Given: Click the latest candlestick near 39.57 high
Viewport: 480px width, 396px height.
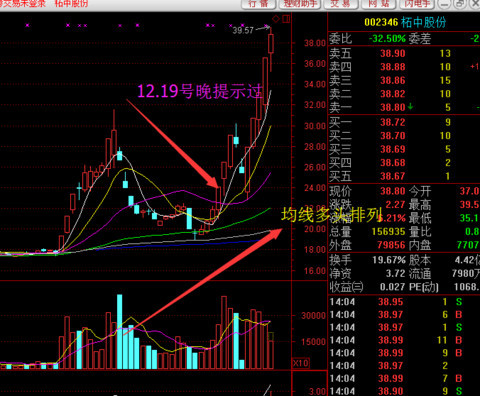Looking at the screenshot, I should coord(271,49).
